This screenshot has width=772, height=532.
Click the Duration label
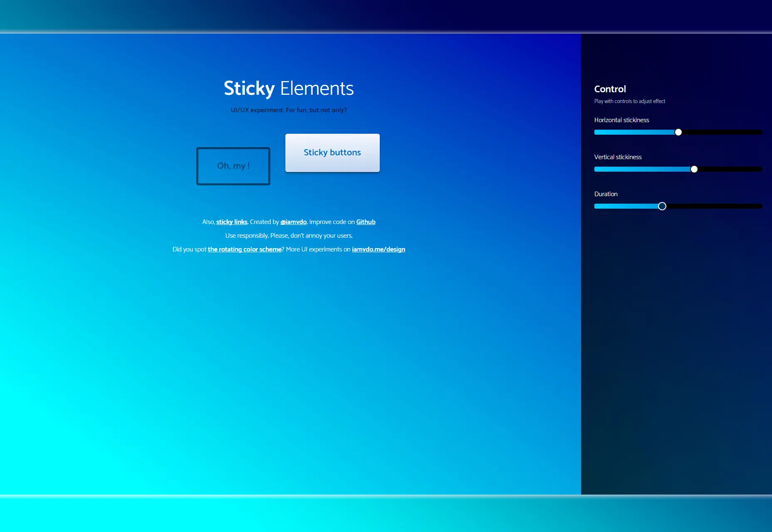click(606, 194)
